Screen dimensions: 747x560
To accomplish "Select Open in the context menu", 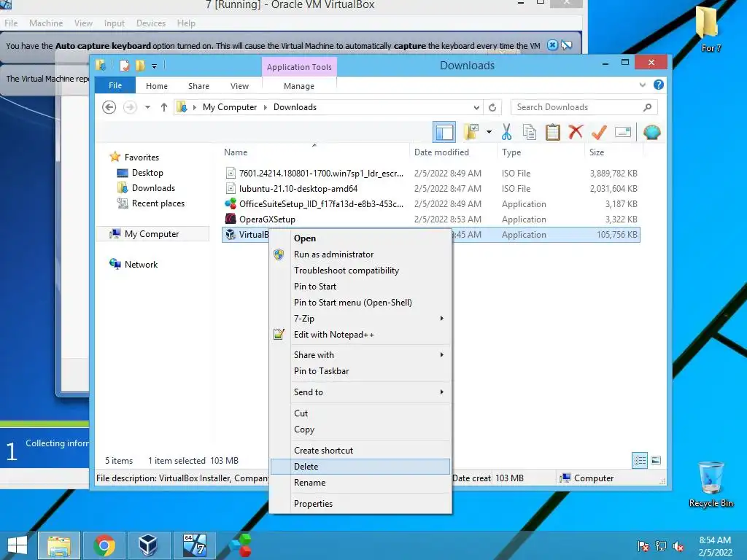I will [x=360, y=238].
